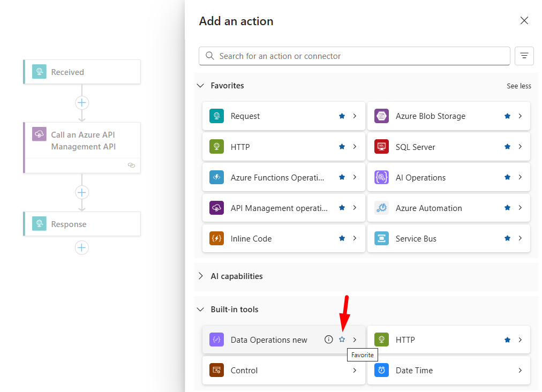Toggle the Azure Automation favorite star
Image resolution: width=542 pixels, height=392 pixels.
coord(507,208)
